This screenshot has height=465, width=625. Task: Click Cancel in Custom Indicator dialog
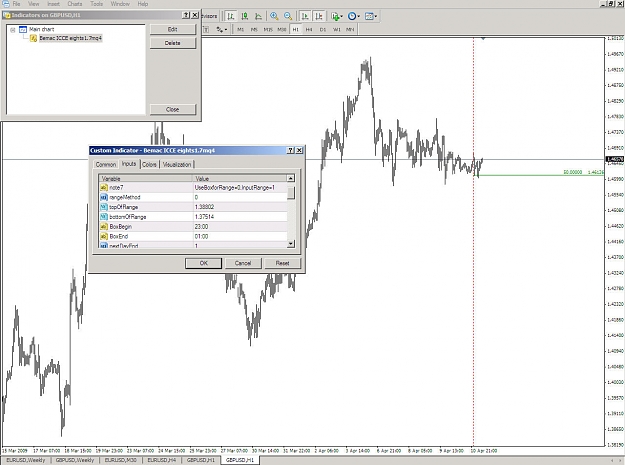tap(243, 263)
